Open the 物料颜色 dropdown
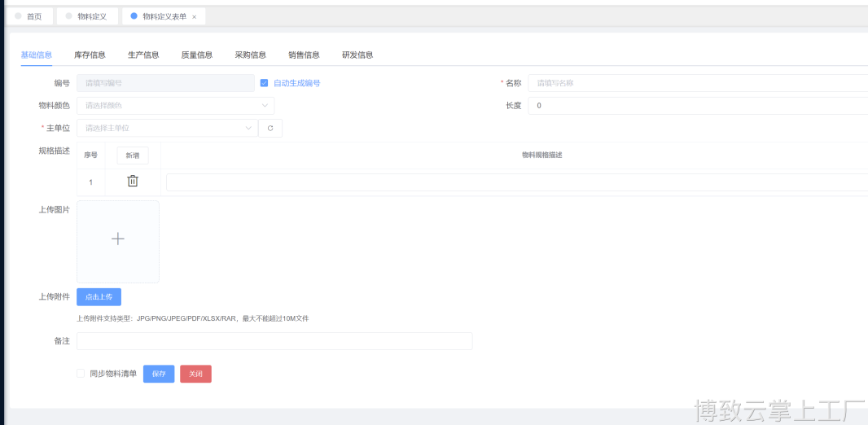Image resolution: width=868 pixels, height=425 pixels. pyautogui.click(x=176, y=106)
